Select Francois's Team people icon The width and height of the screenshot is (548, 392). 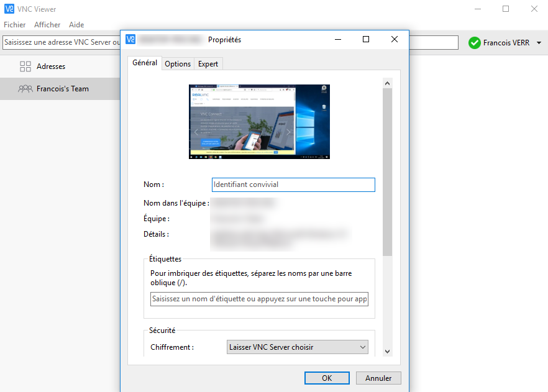tap(25, 89)
